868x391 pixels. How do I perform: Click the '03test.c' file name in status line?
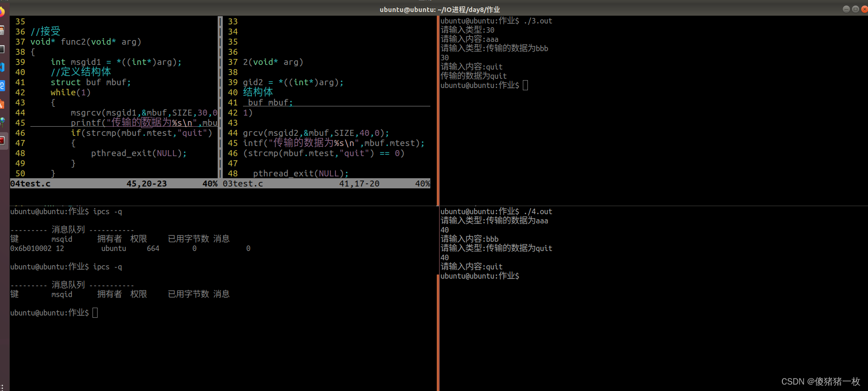[243, 184]
